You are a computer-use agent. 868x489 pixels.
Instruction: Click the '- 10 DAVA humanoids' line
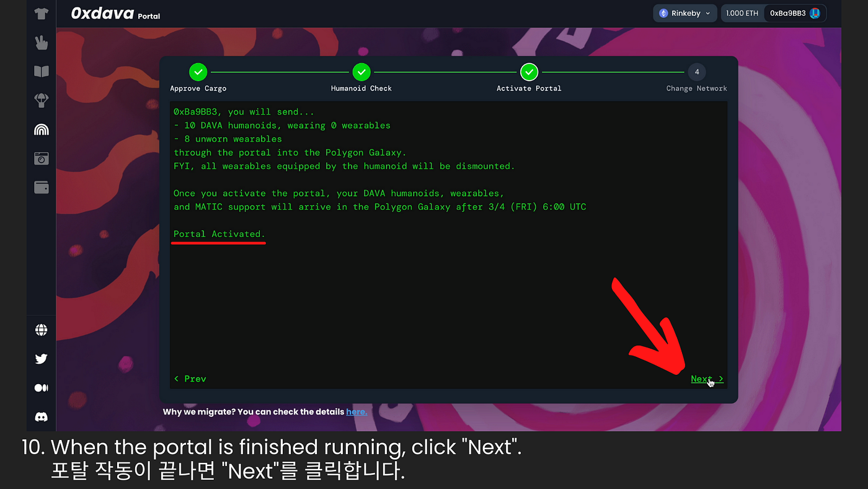pos(282,125)
